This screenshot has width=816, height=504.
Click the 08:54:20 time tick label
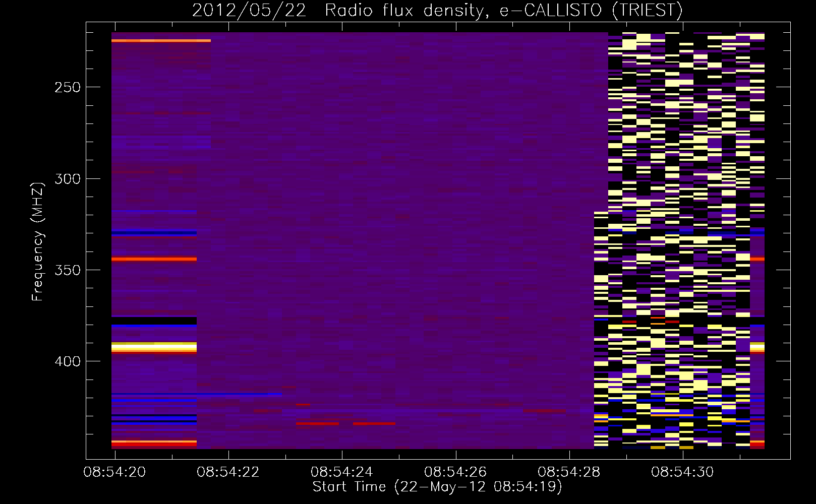(115, 472)
